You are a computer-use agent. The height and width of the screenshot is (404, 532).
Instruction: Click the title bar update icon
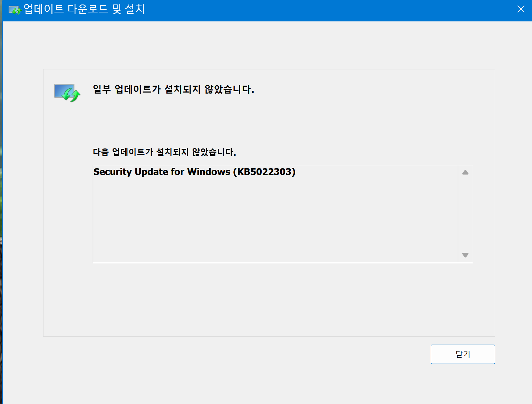pyautogui.click(x=15, y=10)
